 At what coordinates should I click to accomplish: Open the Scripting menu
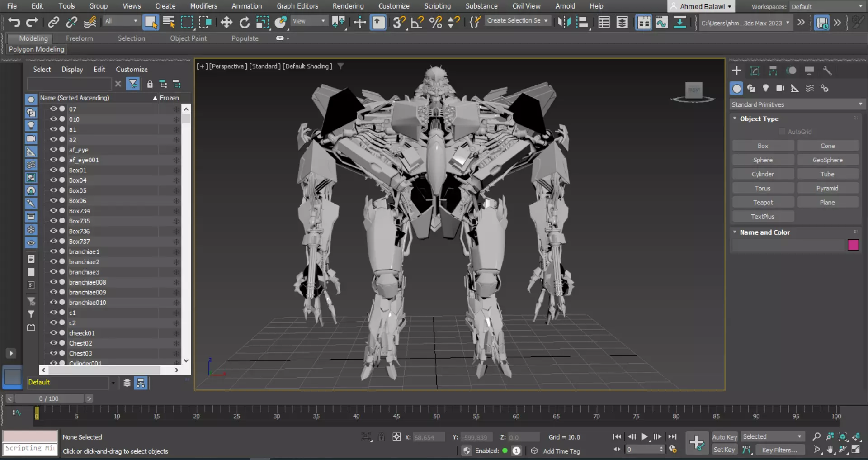(437, 6)
